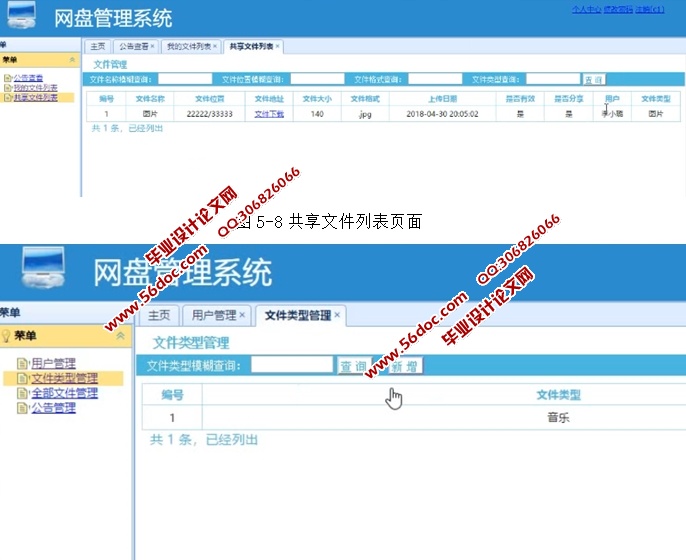Switch to the 用户管理 tab
Screen dimensions: 686x560
click(x=213, y=316)
